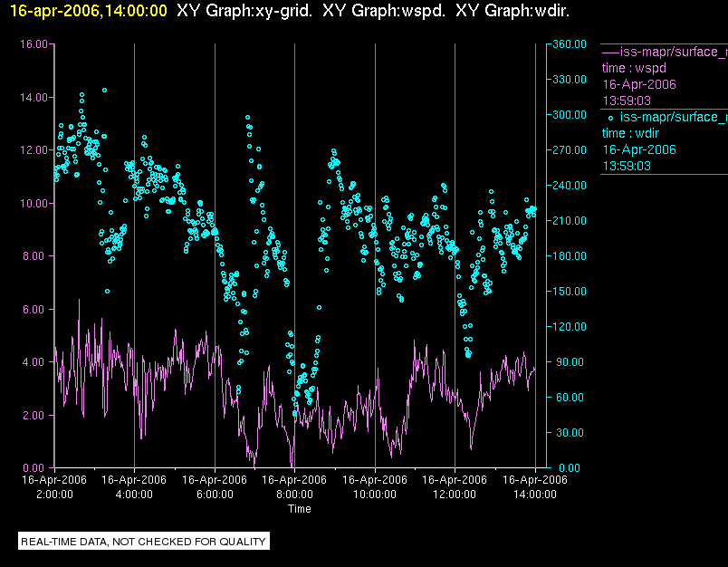Click the 'REAL-TIME DATA, NOT CHECKED FOR QUALITY' notice
728x567 pixels.
tap(143, 542)
